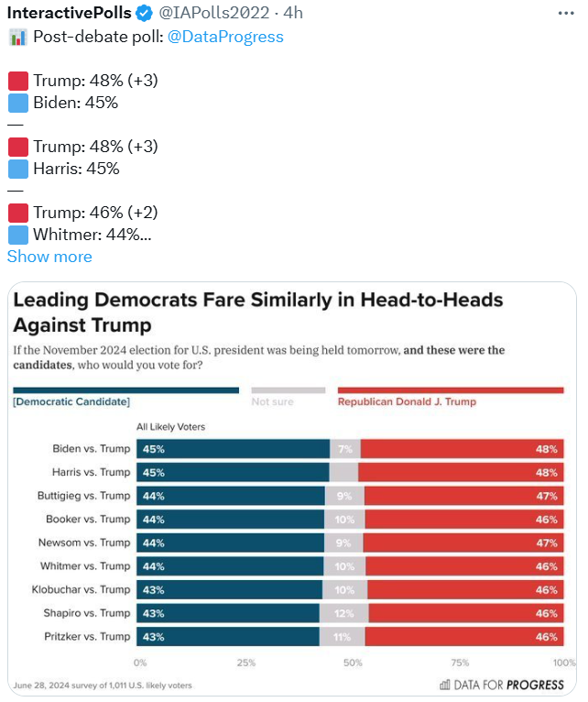Click the bar chart emoji before Post-debate poll
Image resolution: width=588 pixels, height=702 pixels.
[17, 37]
